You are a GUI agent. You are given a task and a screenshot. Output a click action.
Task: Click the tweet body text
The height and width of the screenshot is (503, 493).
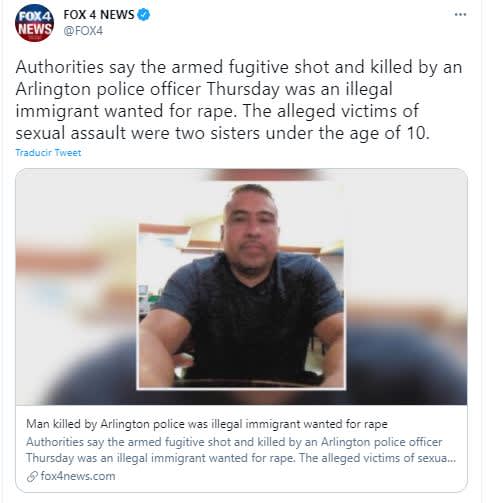pyautogui.click(x=239, y=100)
